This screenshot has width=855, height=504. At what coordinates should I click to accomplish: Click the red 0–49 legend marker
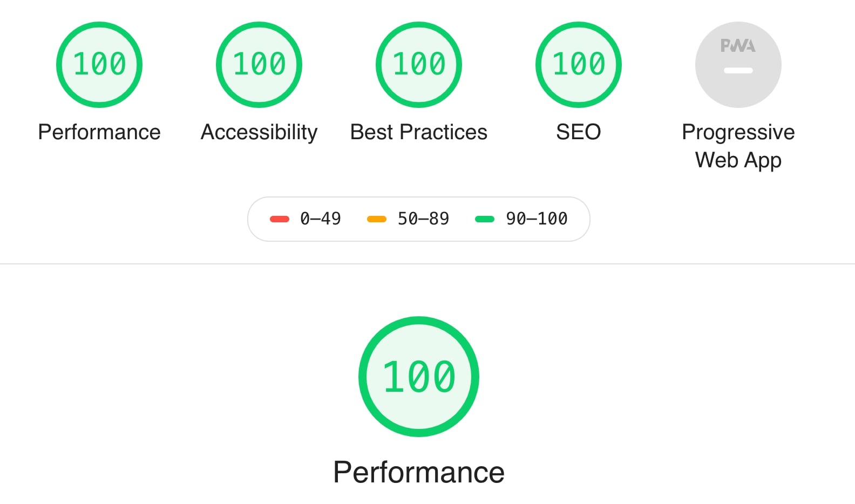280,219
